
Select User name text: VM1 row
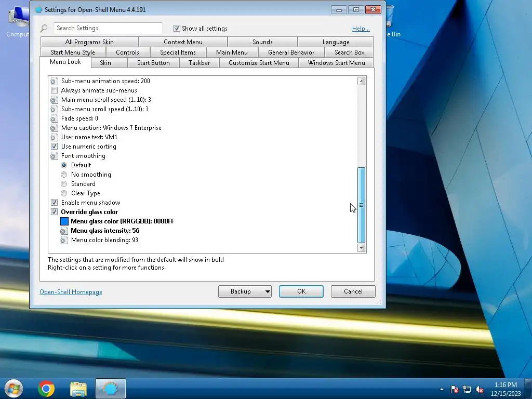(89, 137)
